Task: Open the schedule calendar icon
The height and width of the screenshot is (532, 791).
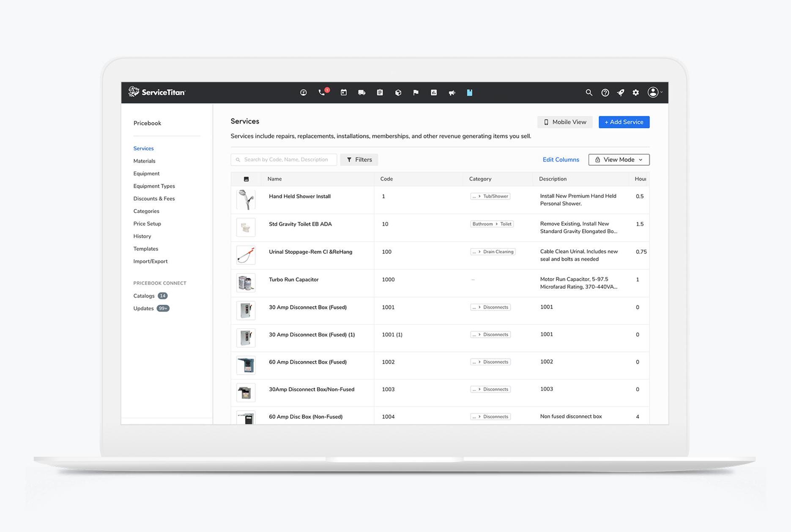Action: [343, 92]
